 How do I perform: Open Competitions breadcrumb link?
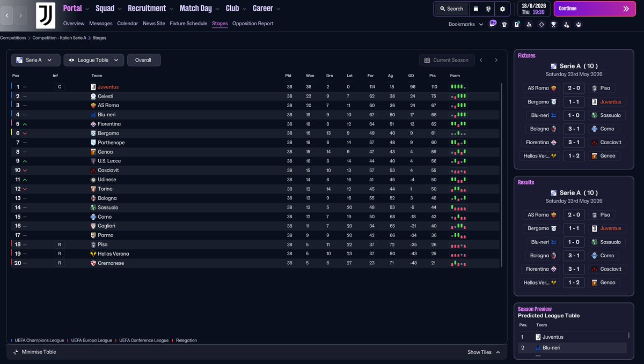(x=13, y=38)
